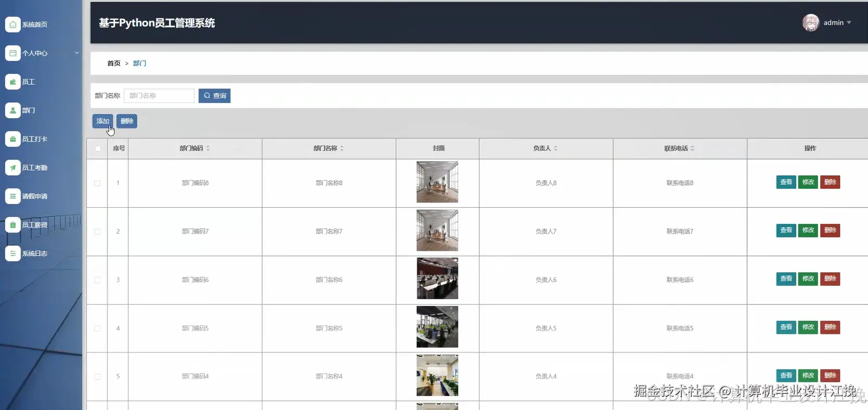Click 查看 for row 部门名称5
This screenshot has width=868, height=410.
pos(786,327)
